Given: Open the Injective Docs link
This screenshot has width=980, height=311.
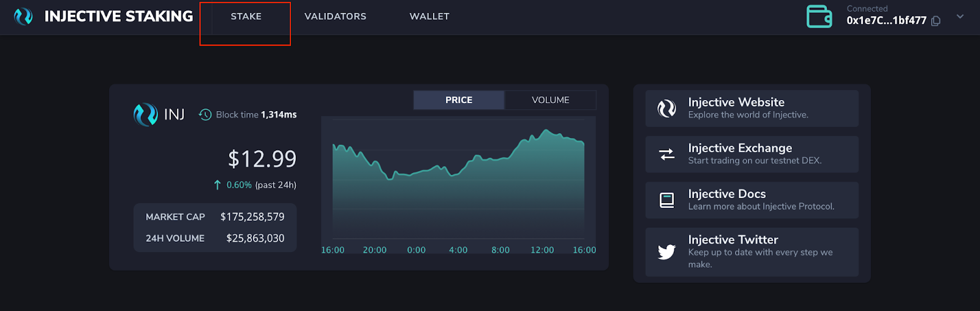Looking at the screenshot, I should pyautogui.click(x=752, y=200).
